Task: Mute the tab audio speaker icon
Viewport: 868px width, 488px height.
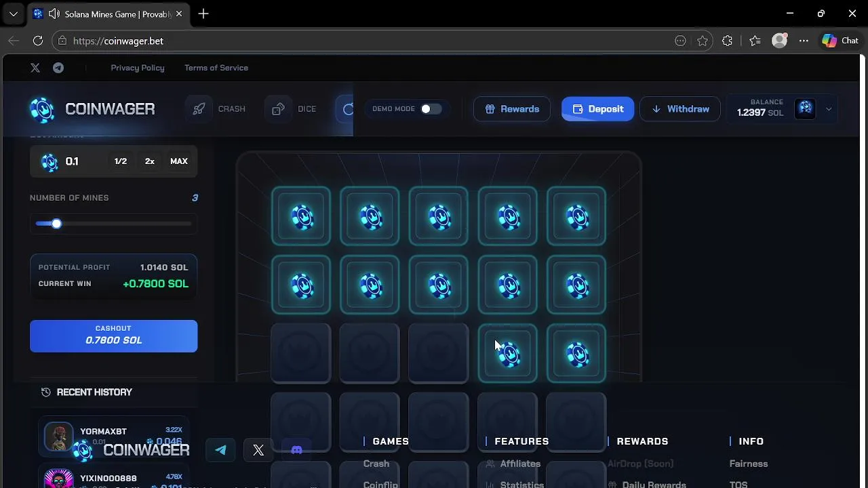Action: click(x=54, y=14)
